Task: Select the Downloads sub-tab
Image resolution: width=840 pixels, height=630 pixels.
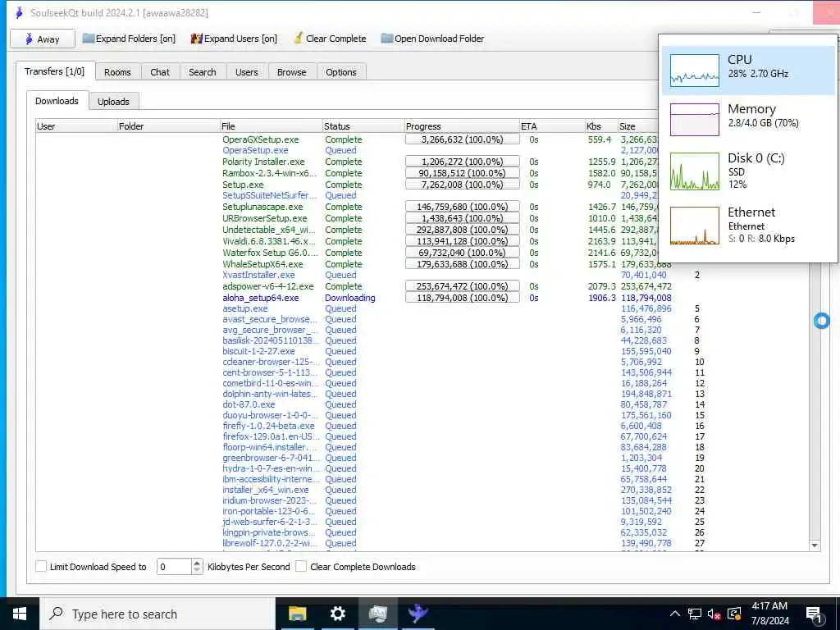Action: (x=57, y=101)
